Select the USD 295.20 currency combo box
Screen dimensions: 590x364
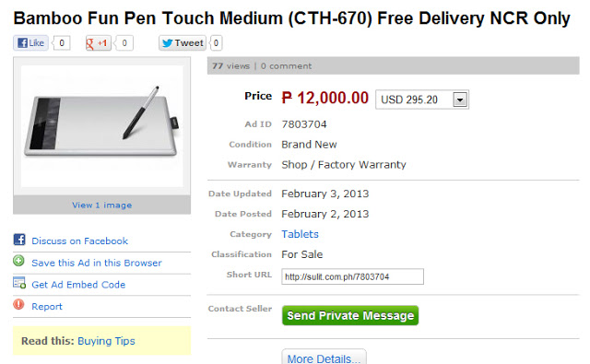pos(422,100)
